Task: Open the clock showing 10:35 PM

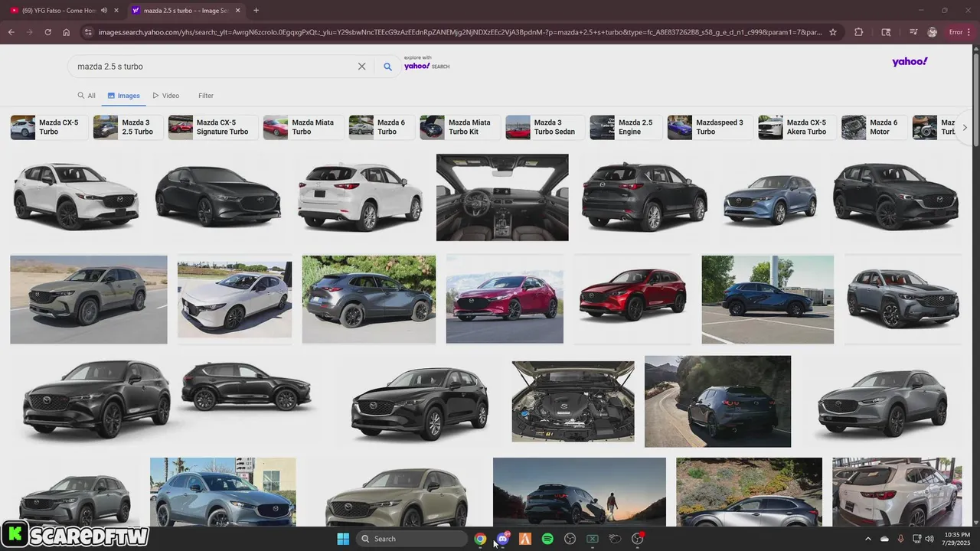Action: click(x=956, y=539)
